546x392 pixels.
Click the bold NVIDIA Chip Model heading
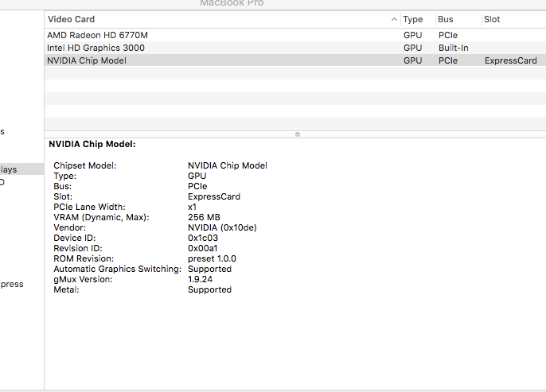click(92, 144)
